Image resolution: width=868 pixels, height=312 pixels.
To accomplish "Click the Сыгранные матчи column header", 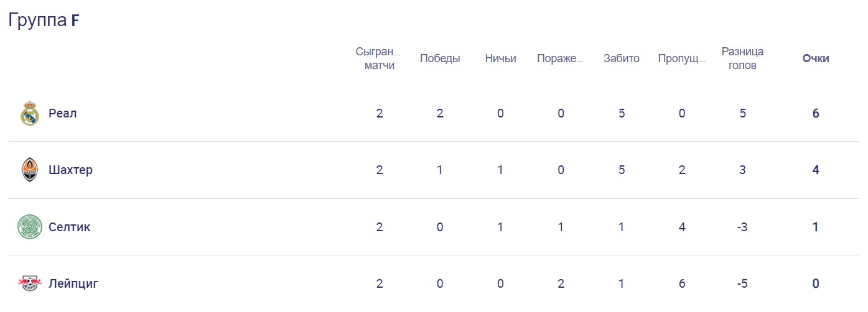I will 379,58.
